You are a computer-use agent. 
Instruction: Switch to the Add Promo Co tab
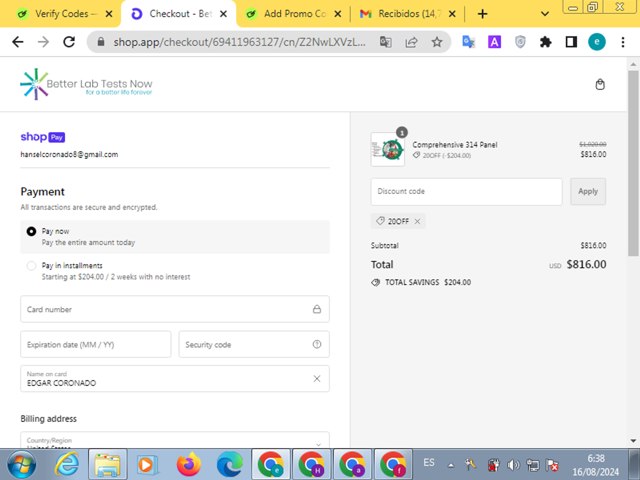(294, 14)
